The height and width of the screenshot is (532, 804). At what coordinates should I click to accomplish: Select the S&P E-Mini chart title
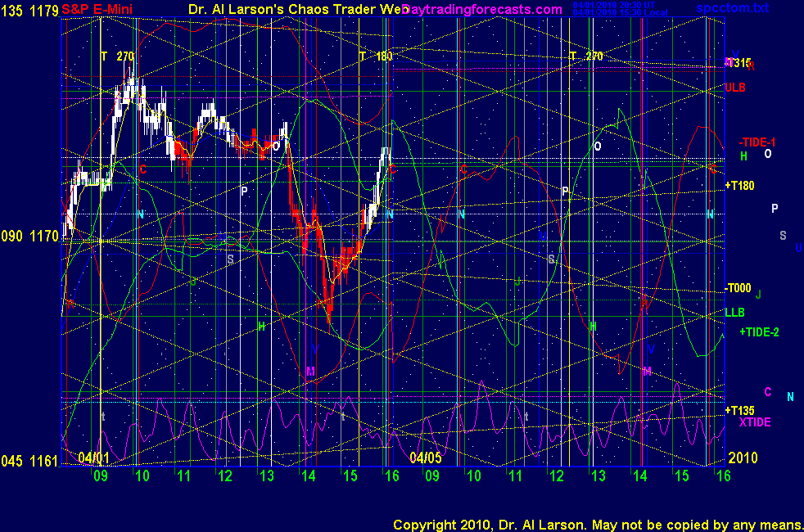[x=97, y=9]
